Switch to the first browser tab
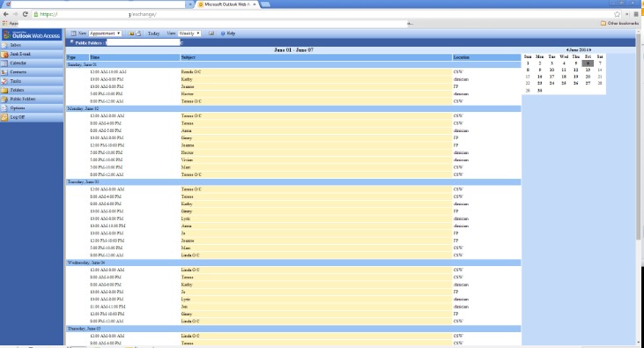 [x=99, y=4]
